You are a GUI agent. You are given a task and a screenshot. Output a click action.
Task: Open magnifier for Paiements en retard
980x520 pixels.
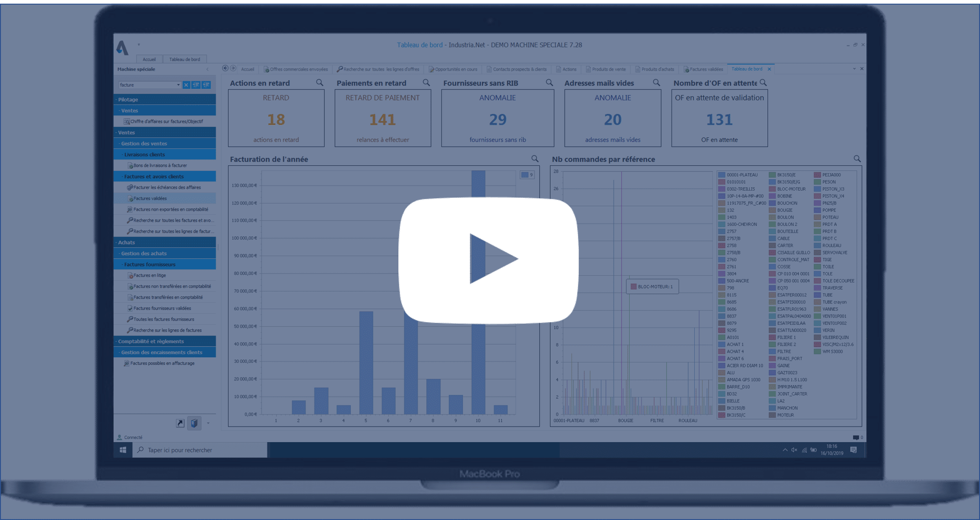click(x=426, y=82)
